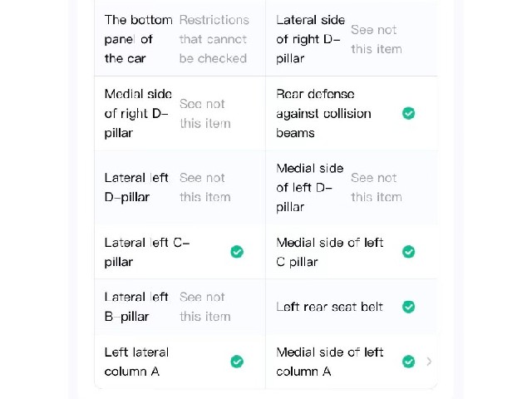Select Medial side of left D-pillar label
This screenshot has width=532, height=399.
click(310, 187)
